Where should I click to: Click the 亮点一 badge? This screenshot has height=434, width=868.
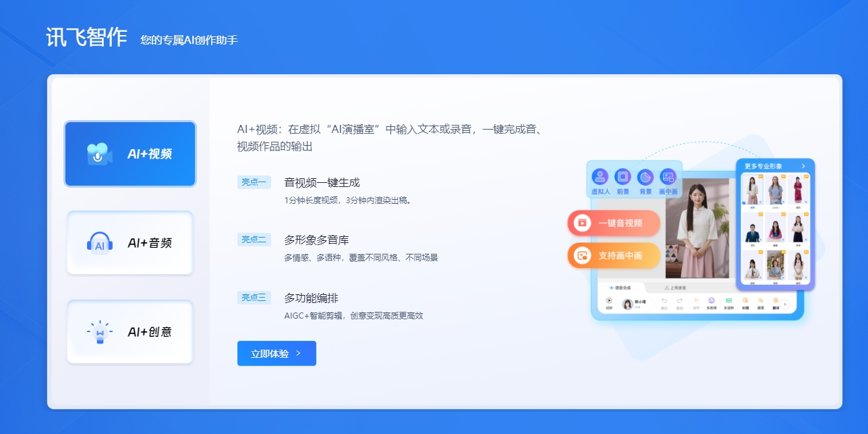click(254, 182)
